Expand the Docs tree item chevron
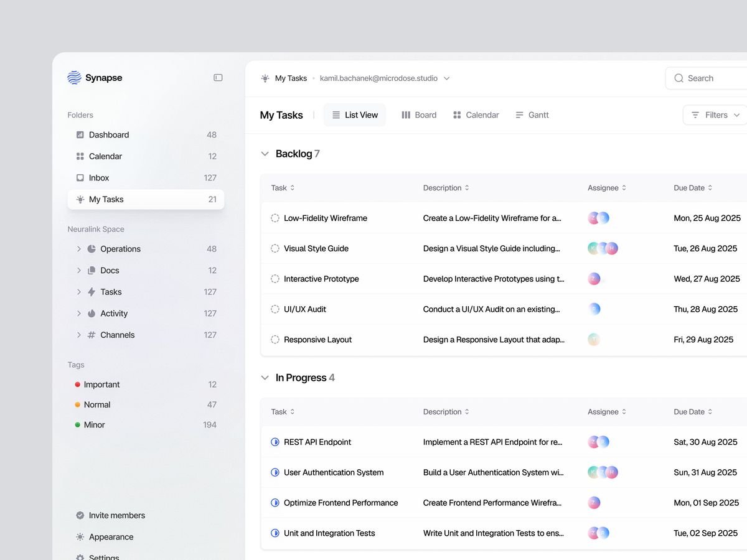Viewport: 747px width, 560px height. (79, 270)
